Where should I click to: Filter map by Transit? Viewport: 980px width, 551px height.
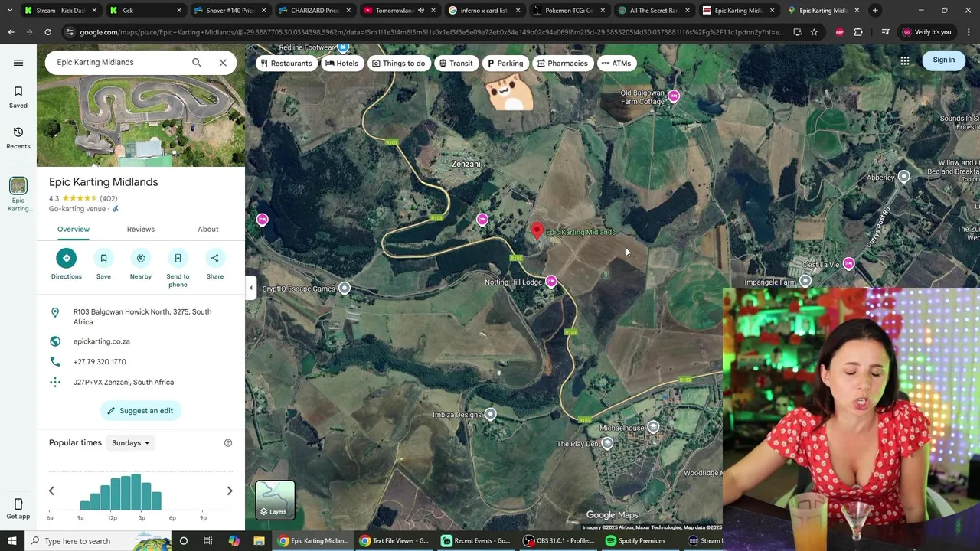pyautogui.click(x=456, y=64)
